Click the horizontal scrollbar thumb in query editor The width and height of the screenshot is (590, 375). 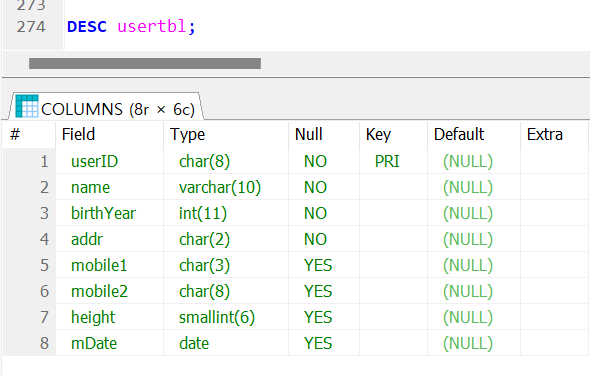click(145, 63)
